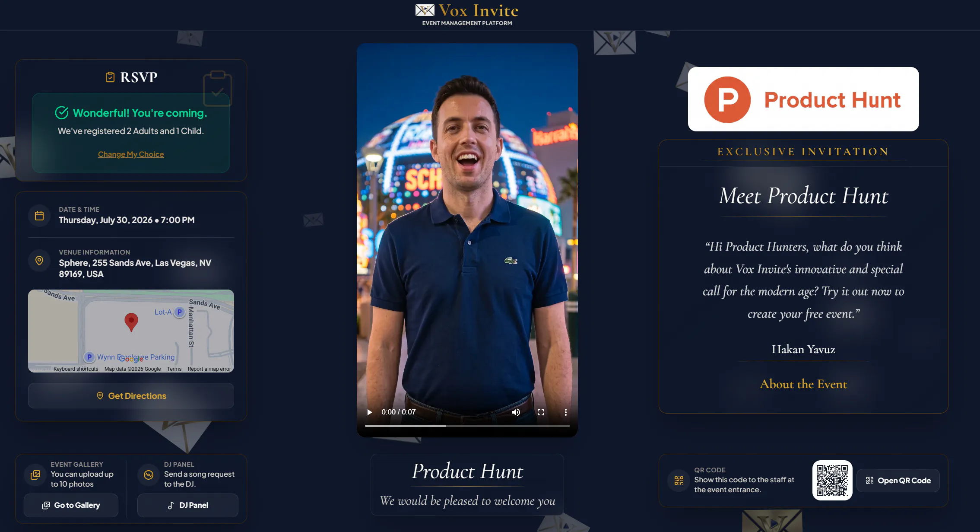Click the text We've registered 2 Adults and 1 Child
Screen dimensions: 980x532
tap(131, 131)
